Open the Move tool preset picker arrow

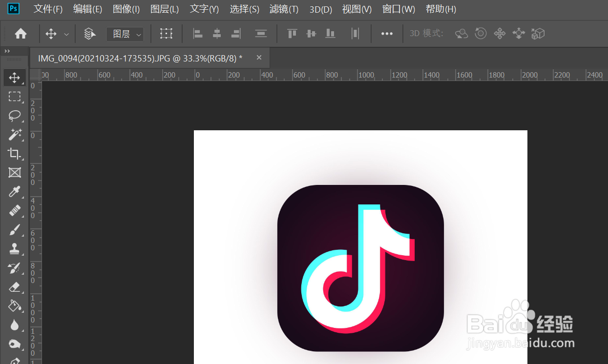coord(66,34)
